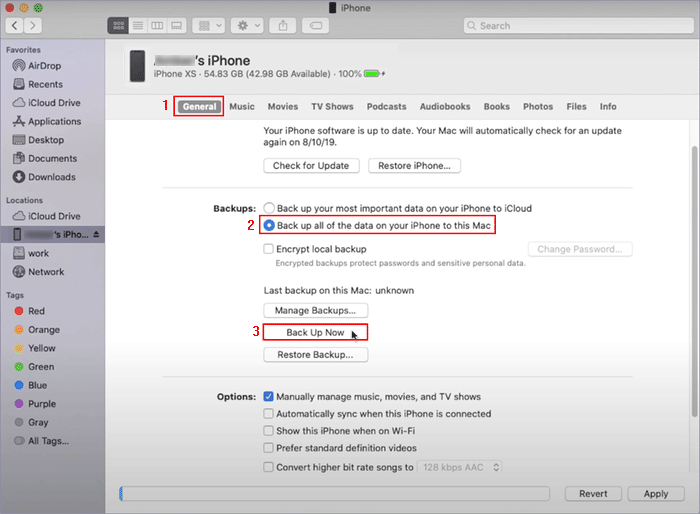Show All Tags in sidebar
This screenshot has width=700, height=514.
[42, 441]
